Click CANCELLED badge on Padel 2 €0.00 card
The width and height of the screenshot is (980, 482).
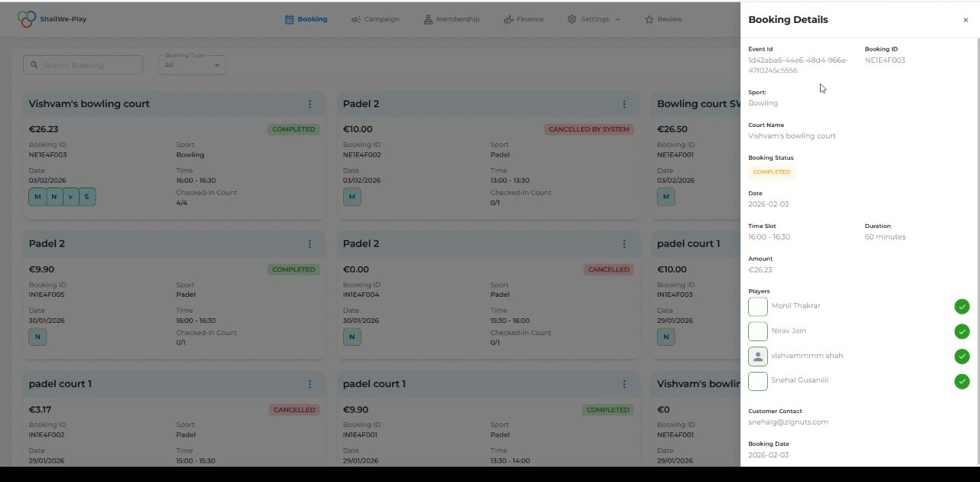609,269
